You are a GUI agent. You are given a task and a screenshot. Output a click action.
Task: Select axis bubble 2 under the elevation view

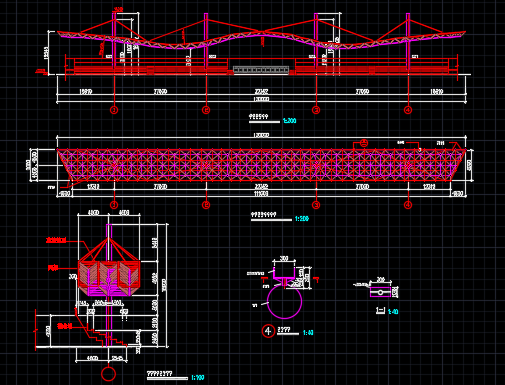[206, 110]
